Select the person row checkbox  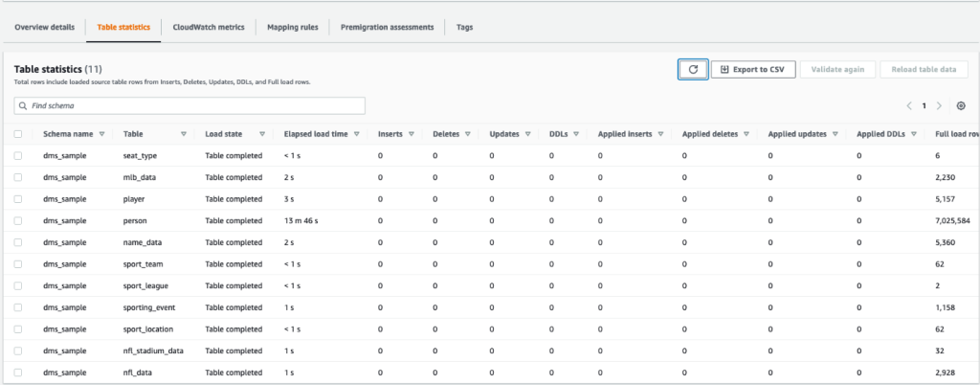(18, 220)
